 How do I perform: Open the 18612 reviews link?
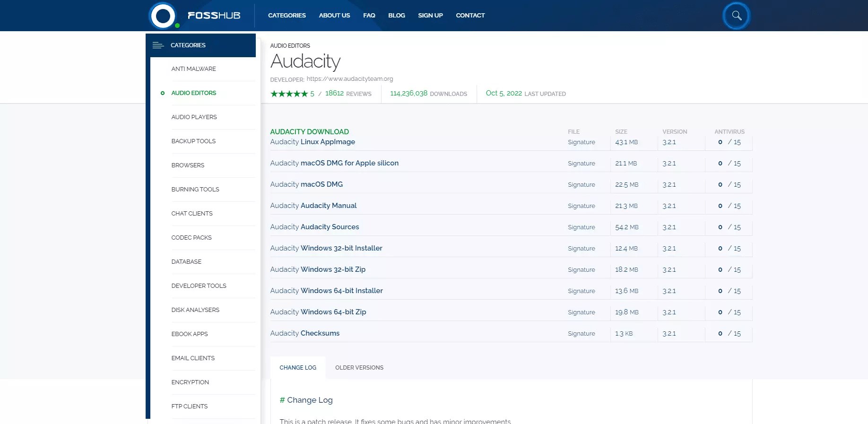click(348, 94)
